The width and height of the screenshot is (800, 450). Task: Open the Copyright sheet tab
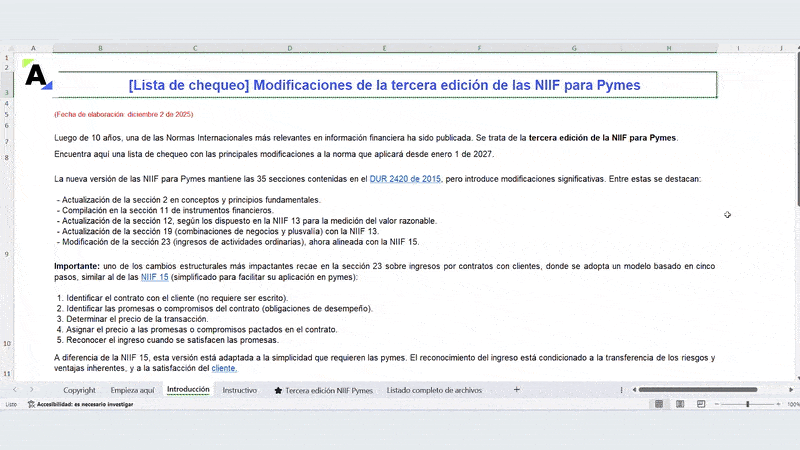[80, 389]
